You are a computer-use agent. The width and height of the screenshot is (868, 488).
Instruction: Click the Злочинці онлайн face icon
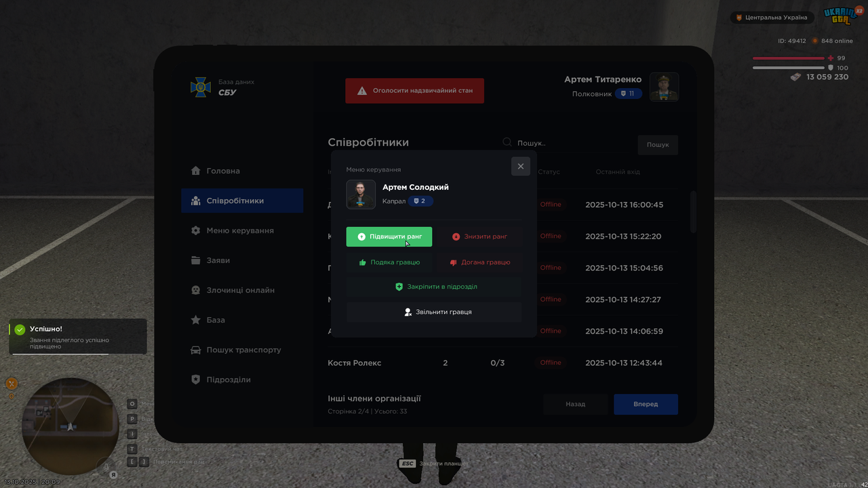pyautogui.click(x=196, y=290)
